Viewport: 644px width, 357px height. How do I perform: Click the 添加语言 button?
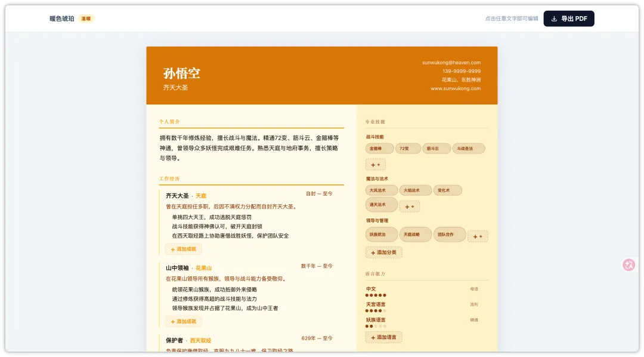(x=383, y=337)
